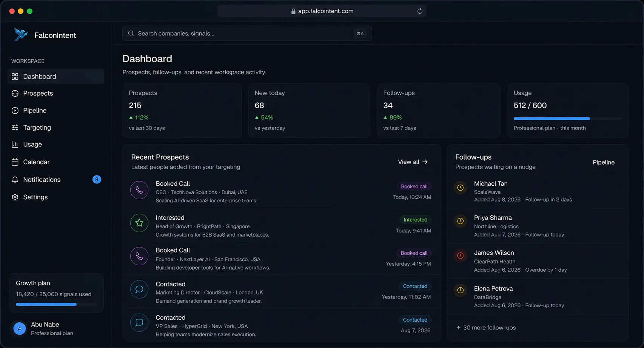The width and height of the screenshot is (644, 348).
Task: Click the clock icon beside Michael Tan
Action: pos(461,188)
